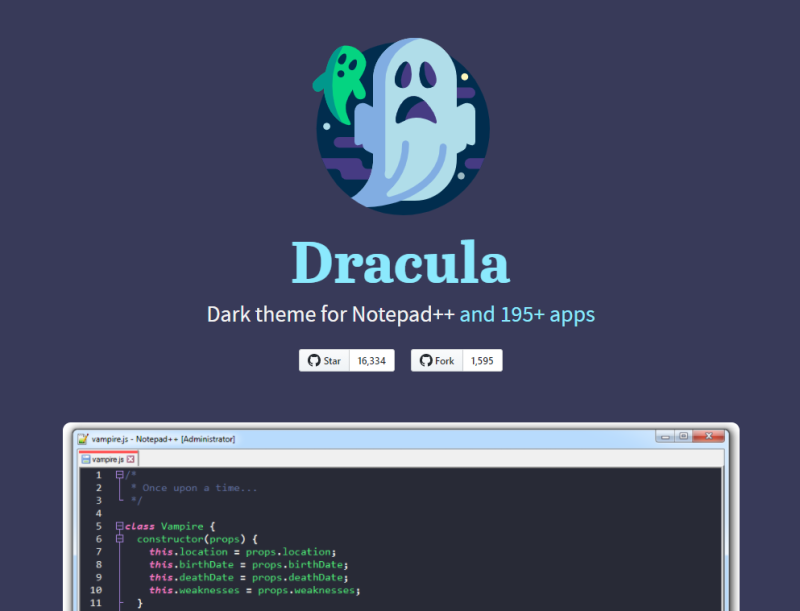Viewport: 800px width, 611px height.
Task: Click the "this.birthDate = props.birthDate;" line
Action: [248, 565]
